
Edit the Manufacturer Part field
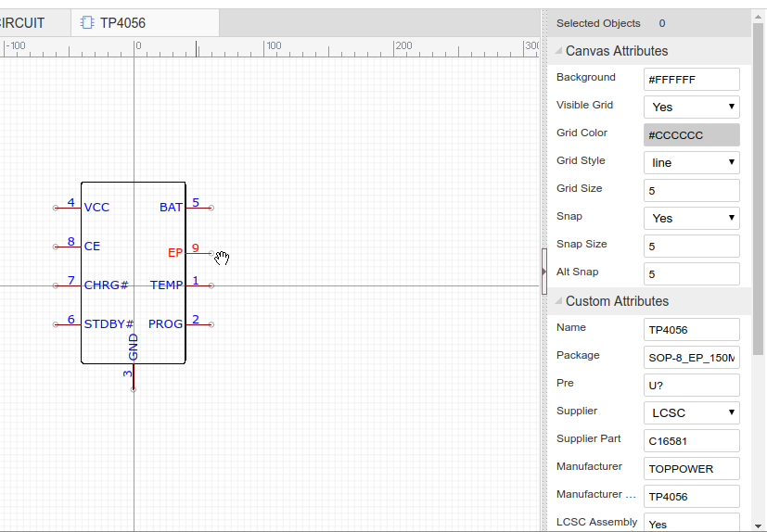pos(691,497)
